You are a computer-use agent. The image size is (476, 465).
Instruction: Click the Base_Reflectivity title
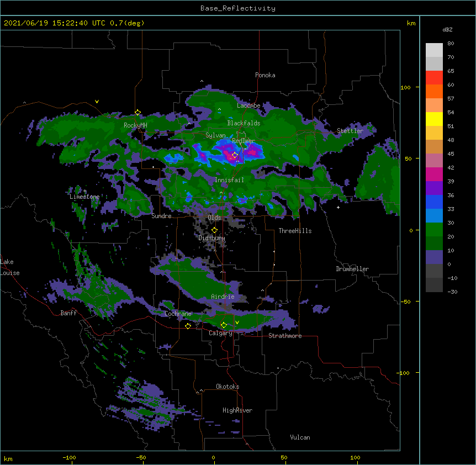(x=238, y=8)
